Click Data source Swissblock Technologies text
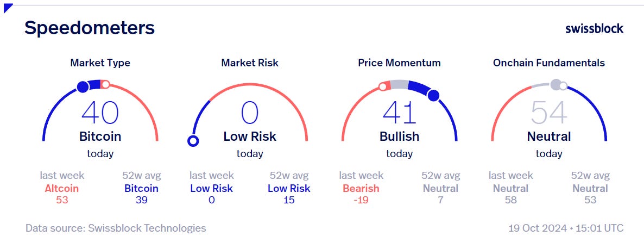Viewport: 644px width, 242px height. point(116,228)
